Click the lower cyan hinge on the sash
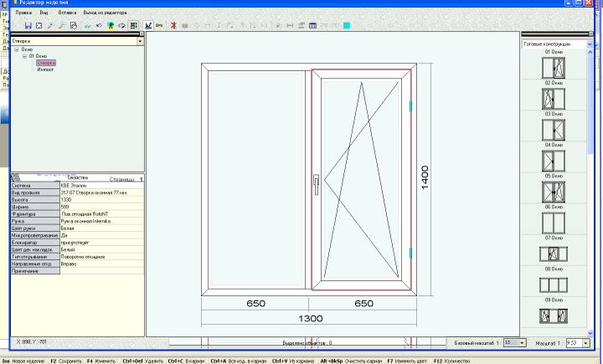This screenshot has width=603, height=364. [x=410, y=253]
